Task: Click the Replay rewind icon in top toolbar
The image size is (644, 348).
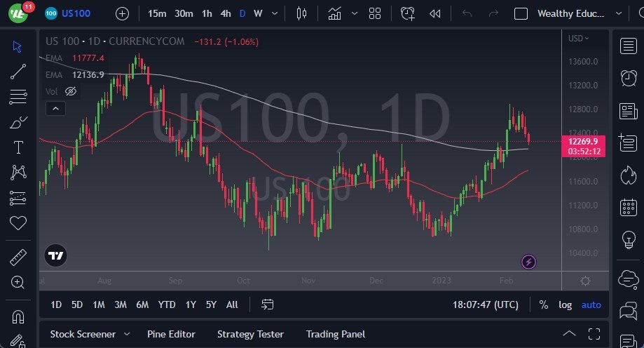Action: click(434, 13)
